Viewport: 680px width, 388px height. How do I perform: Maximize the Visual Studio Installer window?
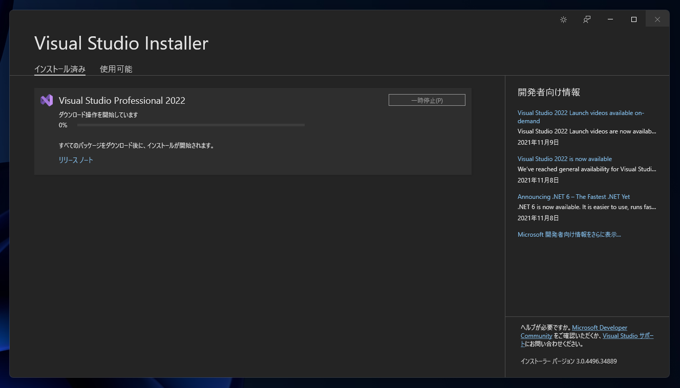[634, 20]
